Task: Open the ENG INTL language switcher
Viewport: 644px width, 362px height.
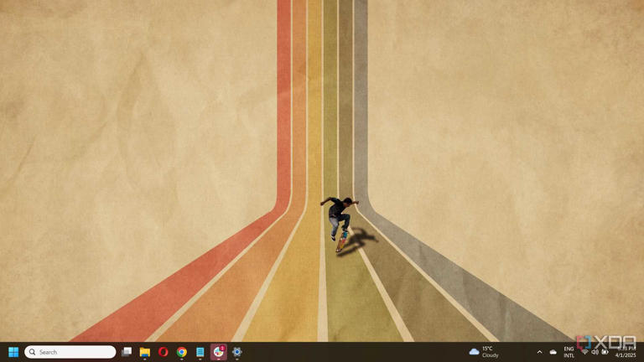Action: coord(569,352)
